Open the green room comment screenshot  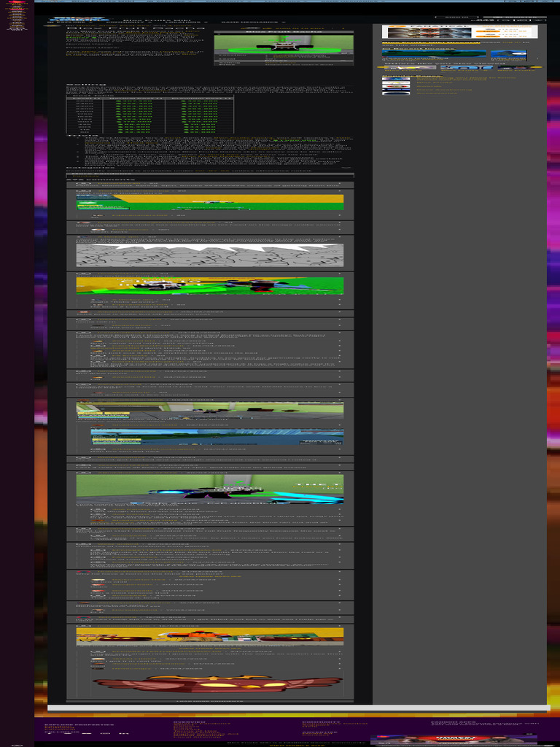click(x=209, y=410)
